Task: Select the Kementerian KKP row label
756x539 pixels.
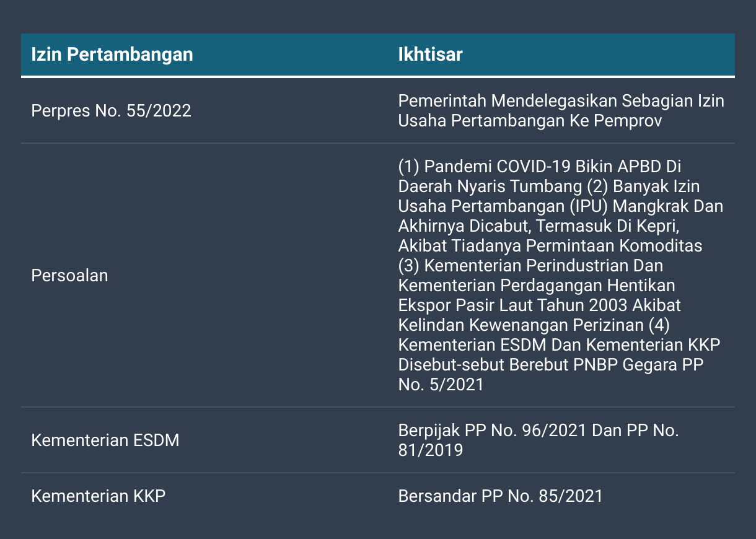Action: click(99, 496)
